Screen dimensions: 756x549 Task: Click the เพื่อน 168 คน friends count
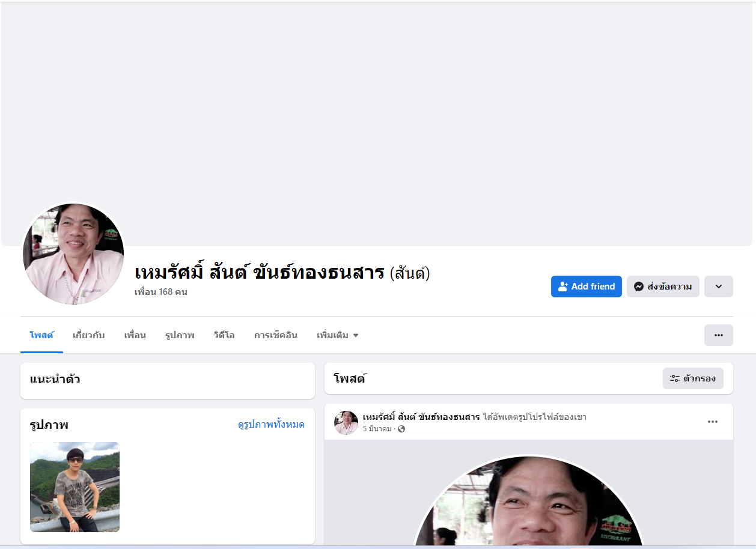click(161, 292)
